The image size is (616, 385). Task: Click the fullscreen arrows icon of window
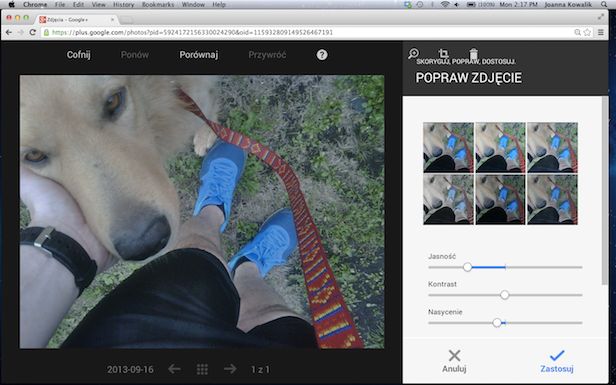click(x=601, y=16)
